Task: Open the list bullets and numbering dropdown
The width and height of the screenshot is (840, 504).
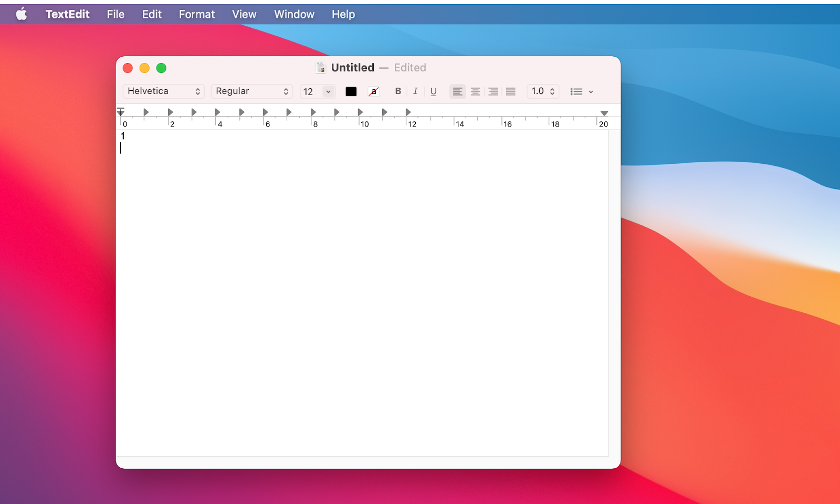Action: (x=582, y=91)
